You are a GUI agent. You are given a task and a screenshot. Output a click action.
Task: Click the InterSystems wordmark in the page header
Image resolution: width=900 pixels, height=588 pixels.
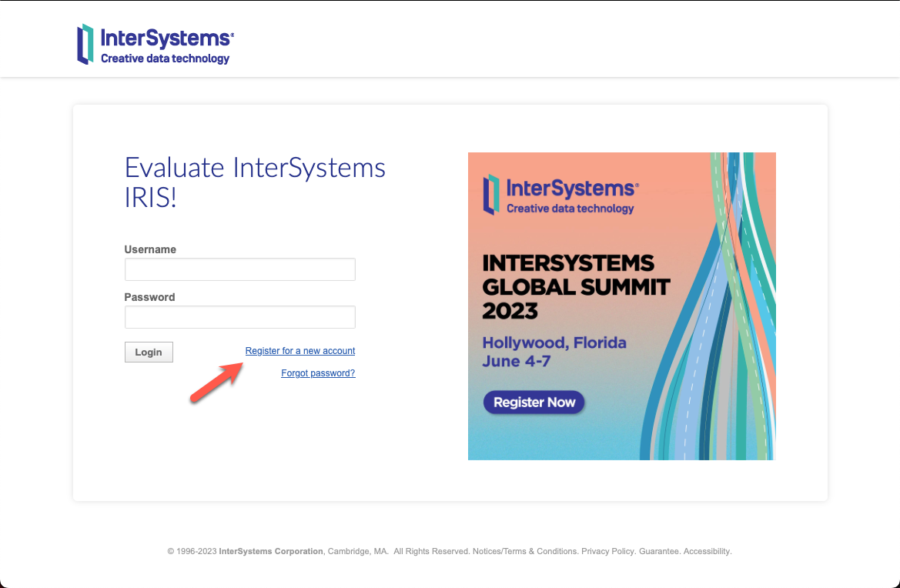pyautogui.click(x=167, y=38)
